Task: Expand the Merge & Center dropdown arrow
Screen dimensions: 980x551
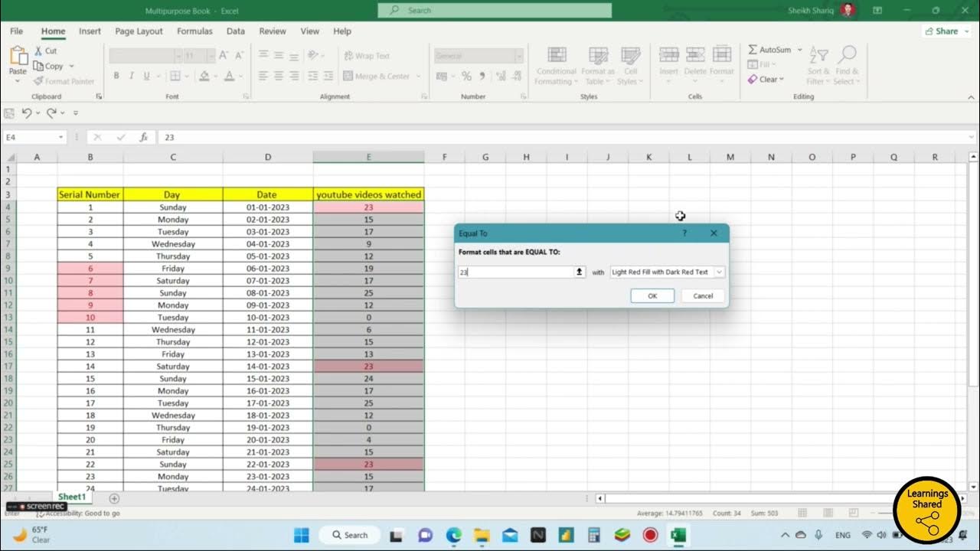Action: coord(418,76)
